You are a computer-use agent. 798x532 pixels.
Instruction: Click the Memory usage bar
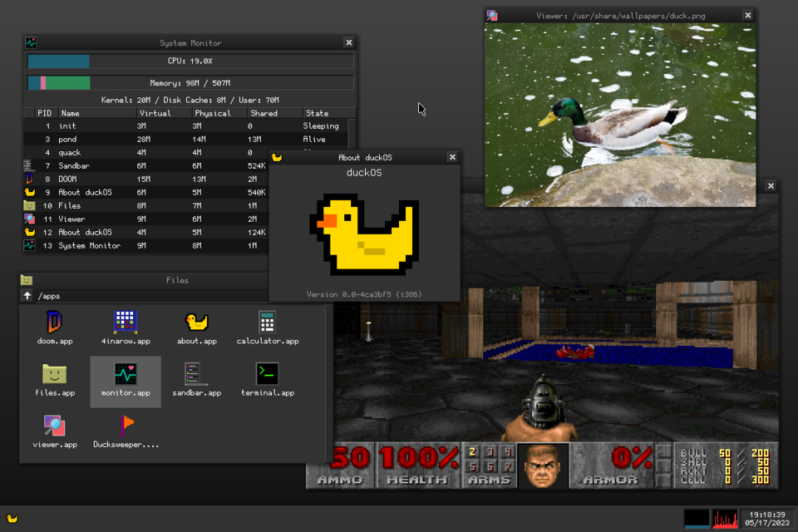(190, 83)
